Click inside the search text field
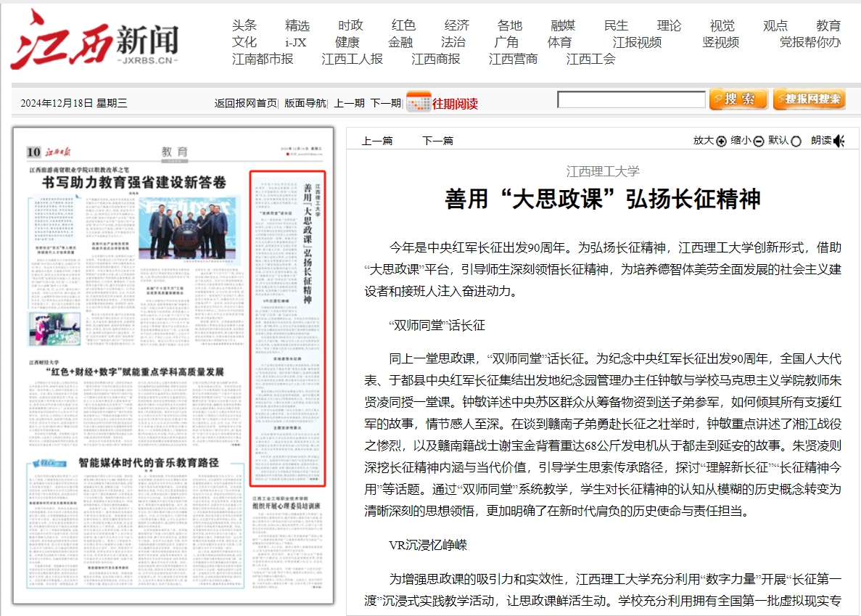The height and width of the screenshot is (616, 861). [631, 100]
